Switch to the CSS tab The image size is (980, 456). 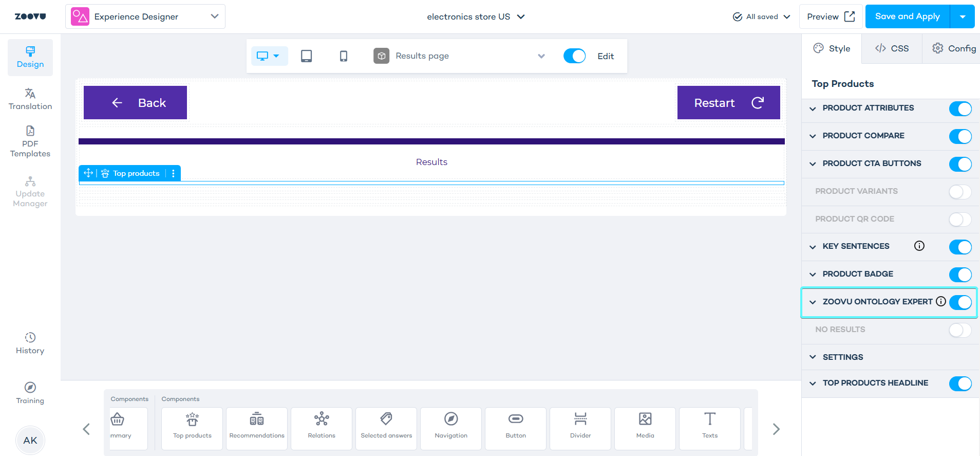point(892,48)
